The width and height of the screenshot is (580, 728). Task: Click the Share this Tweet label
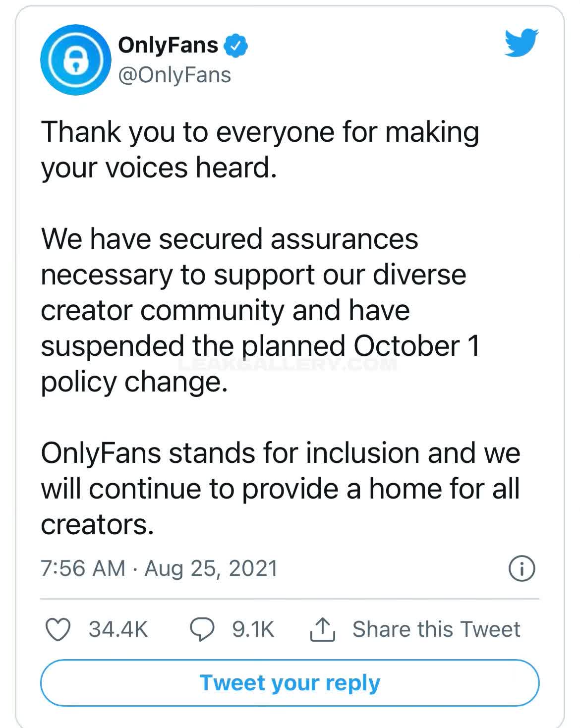436,629
